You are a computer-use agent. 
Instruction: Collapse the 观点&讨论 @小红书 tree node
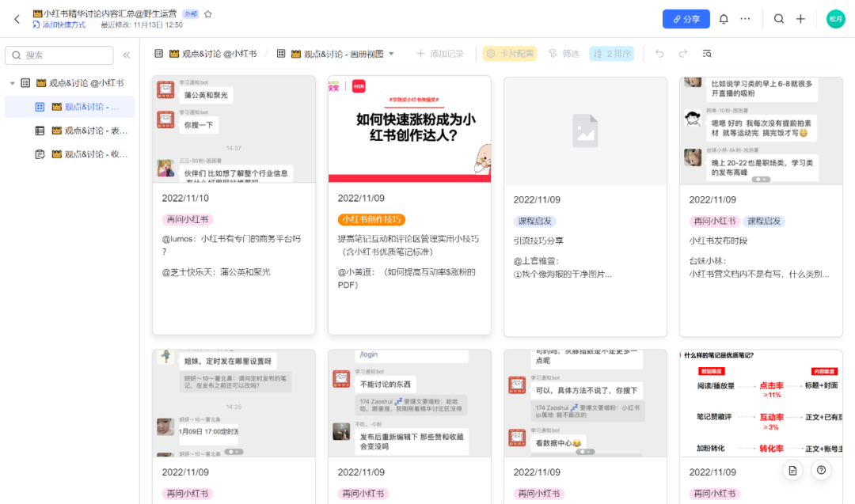tap(12, 83)
